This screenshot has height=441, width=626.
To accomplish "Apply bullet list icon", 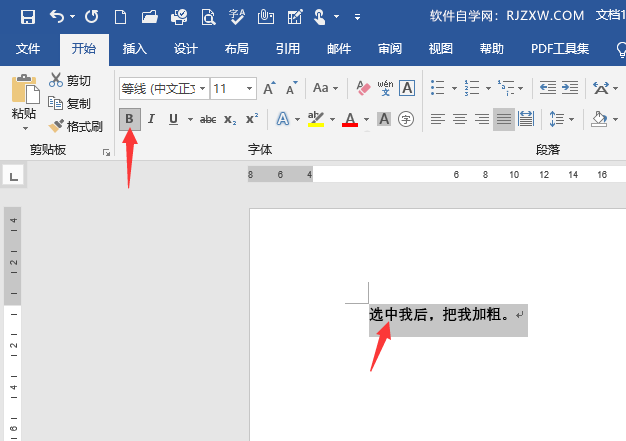I will (x=438, y=88).
